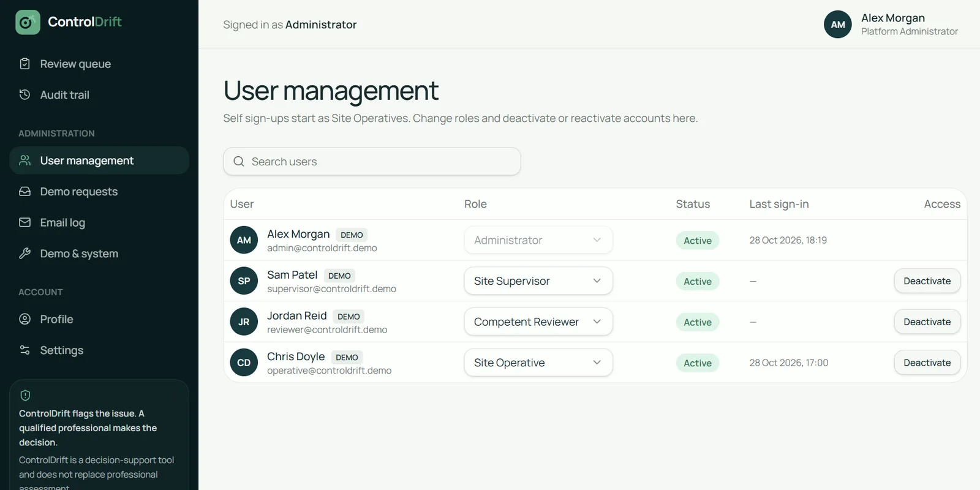
Task: Click the Alex Morgan name in header
Action: coord(893,18)
